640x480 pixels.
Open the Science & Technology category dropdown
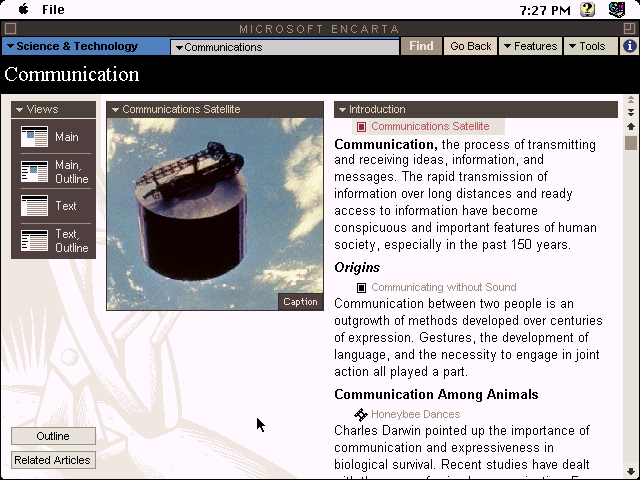(85, 47)
